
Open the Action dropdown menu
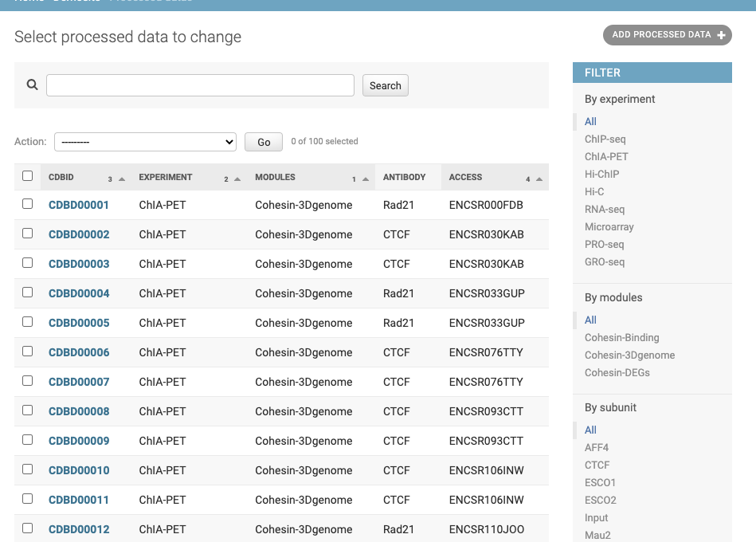click(x=145, y=142)
